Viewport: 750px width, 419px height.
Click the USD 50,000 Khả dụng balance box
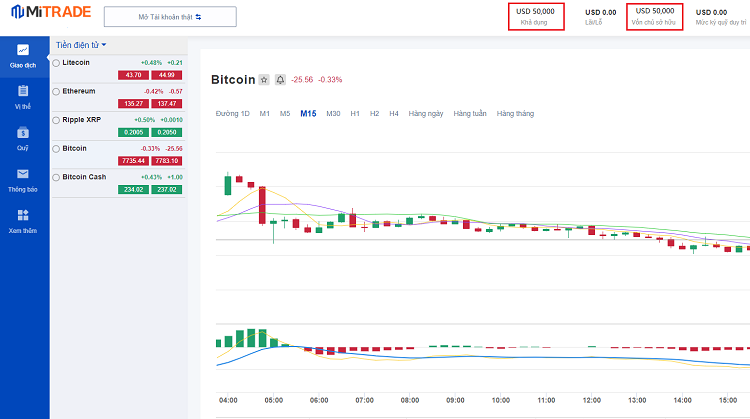point(536,16)
